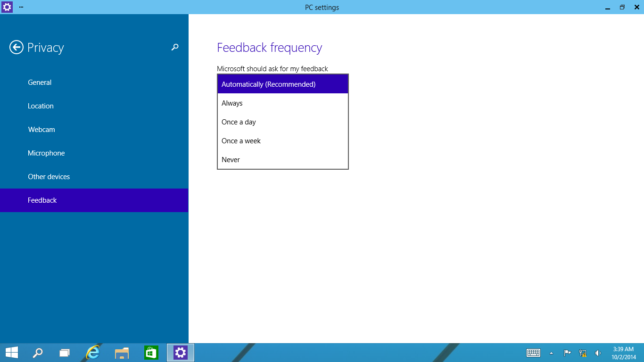
Task: Open the Location settings section
Action: pyautogui.click(x=41, y=106)
